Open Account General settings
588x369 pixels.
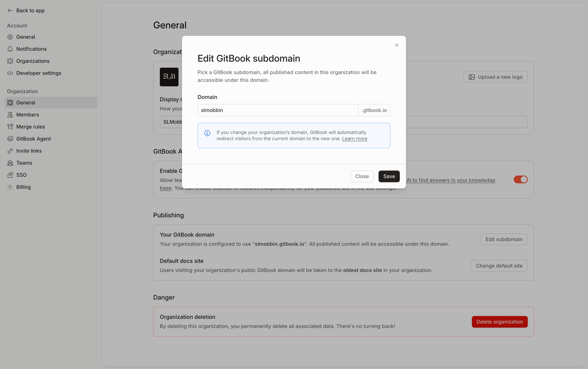tap(51, 37)
